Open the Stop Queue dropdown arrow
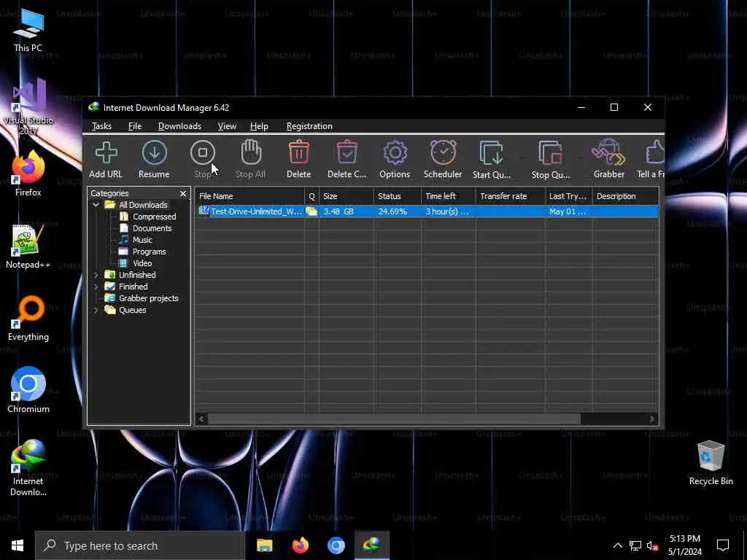The image size is (747, 560). [x=580, y=157]
